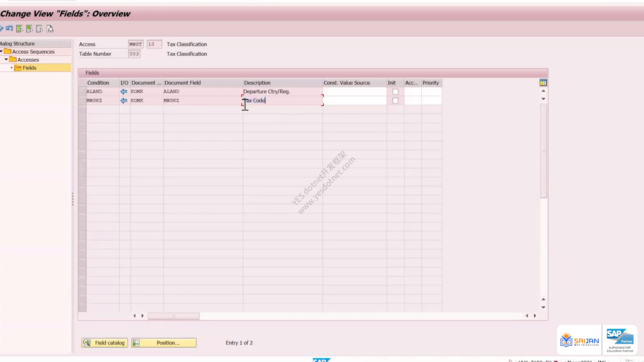This screenshot has width=644, height=362.
Task: Tick the Init checkbox for MWSKZ
Action: [x=395, y=101]
